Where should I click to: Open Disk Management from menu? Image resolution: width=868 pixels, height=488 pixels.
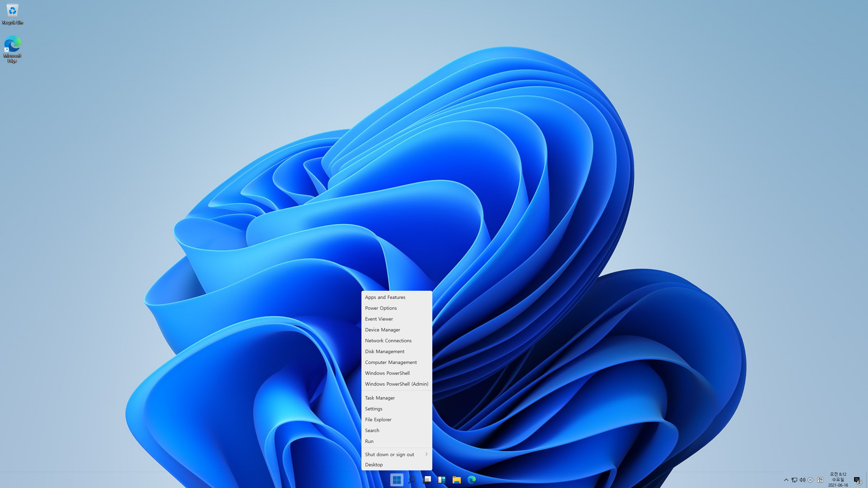coord(384,351)
